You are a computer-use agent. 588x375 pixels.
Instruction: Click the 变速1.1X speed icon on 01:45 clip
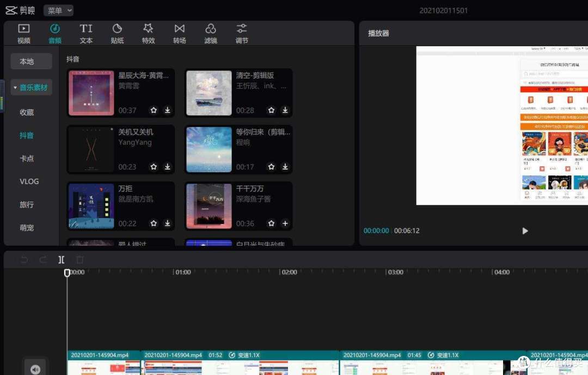(x=431, y=355)
